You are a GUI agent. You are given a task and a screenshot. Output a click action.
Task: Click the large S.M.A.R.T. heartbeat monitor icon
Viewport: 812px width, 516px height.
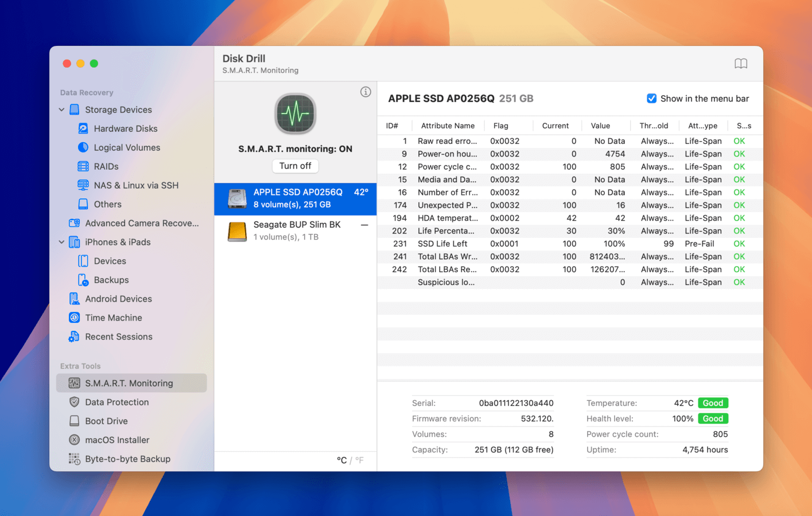tap(295, 114)
